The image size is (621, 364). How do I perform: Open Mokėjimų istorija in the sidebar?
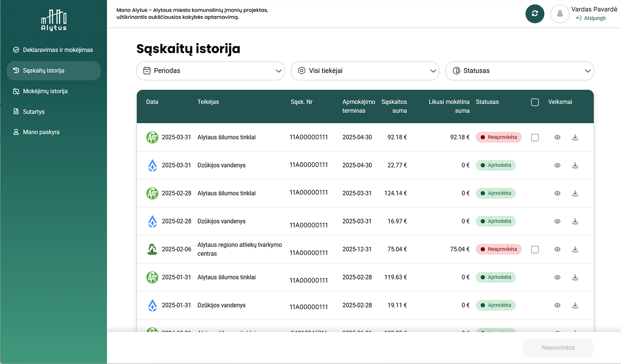click(54, 91)
